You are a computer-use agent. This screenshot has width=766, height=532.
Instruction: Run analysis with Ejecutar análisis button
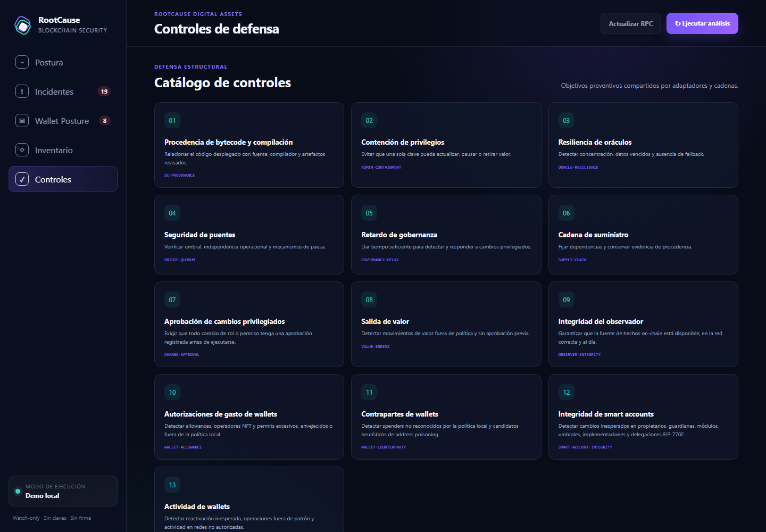[x=702, y=23]
